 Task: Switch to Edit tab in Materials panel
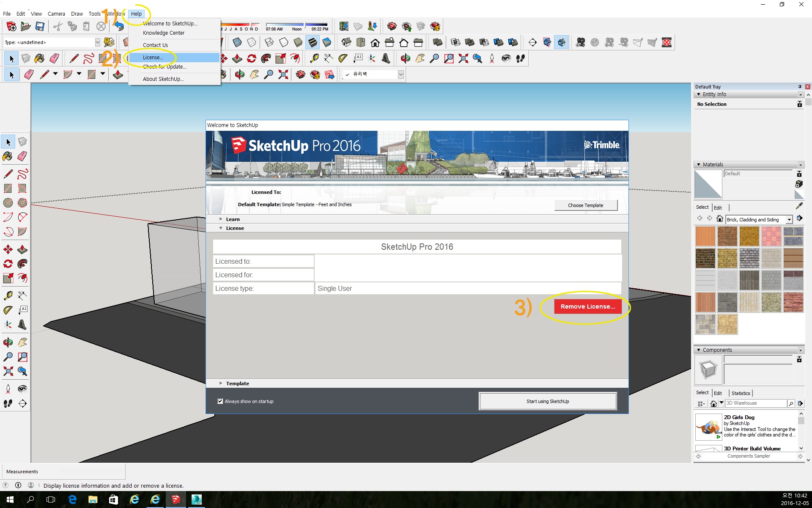tap(718, 208)
